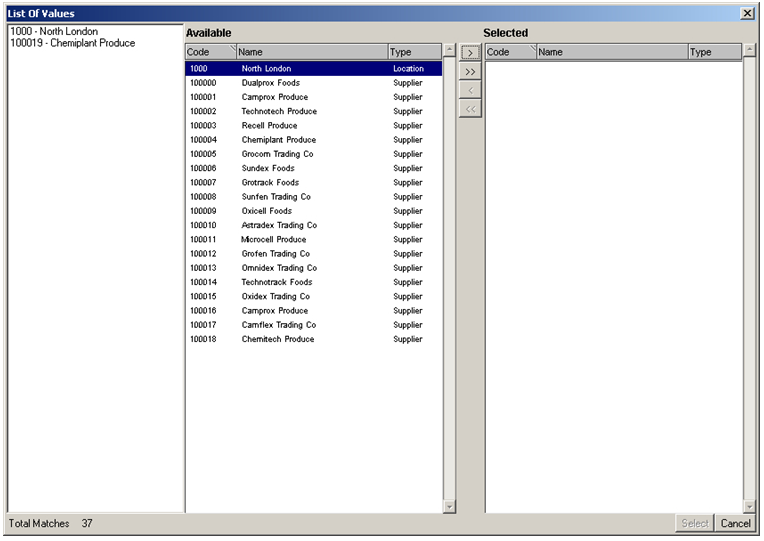Close the List Of Values dialog
The height and width of the screenshot is (541, 764).
[747, 13]
